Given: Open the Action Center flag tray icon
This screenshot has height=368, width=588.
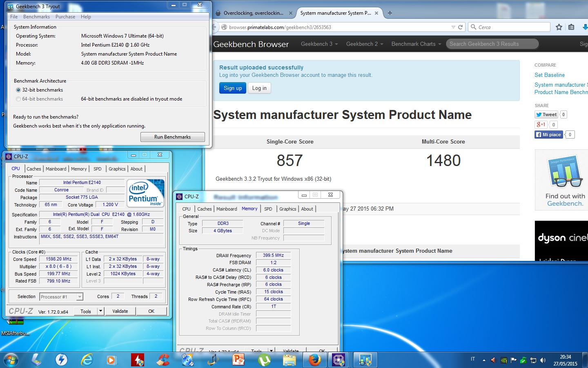Looking at the screenshot, I should point(514,360).
